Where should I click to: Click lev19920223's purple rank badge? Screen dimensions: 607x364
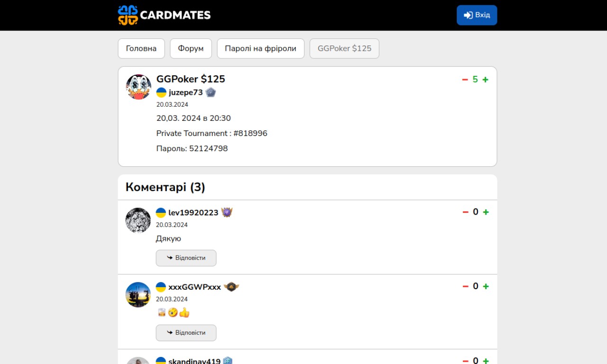pos(227,213)
